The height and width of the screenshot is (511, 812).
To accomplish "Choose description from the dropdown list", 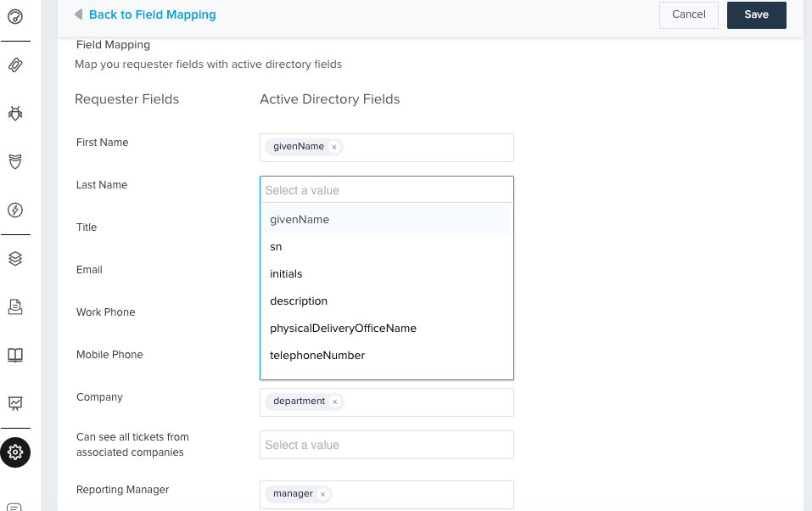I will [x=387, y=301].
